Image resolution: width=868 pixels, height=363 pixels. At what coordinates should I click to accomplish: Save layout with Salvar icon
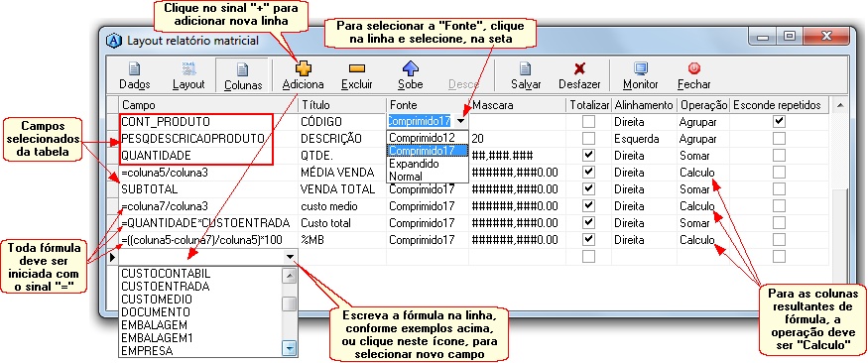(x=526, y=69)
